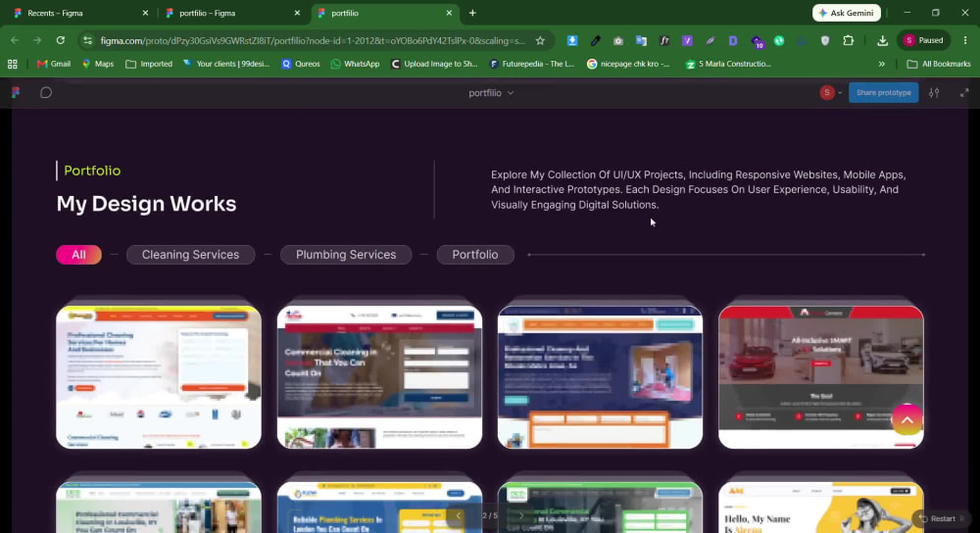This screenshot has height=533, width=980.
Task: Click the Restart prototype button
Action: (x=938, y=518)
